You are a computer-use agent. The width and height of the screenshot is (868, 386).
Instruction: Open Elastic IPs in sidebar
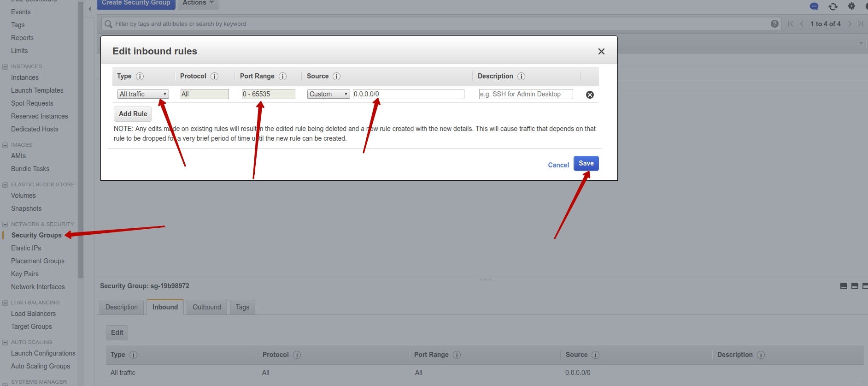tap(26, 248)
